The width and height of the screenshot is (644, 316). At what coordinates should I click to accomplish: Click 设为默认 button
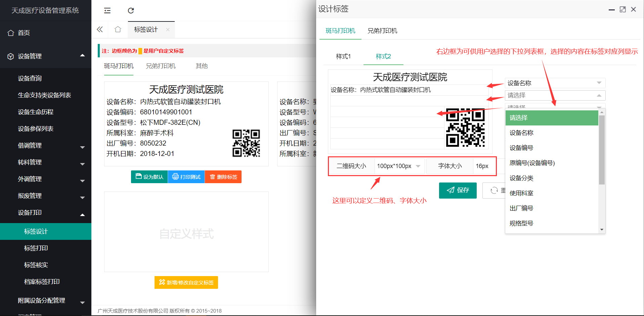pos(149,177)
